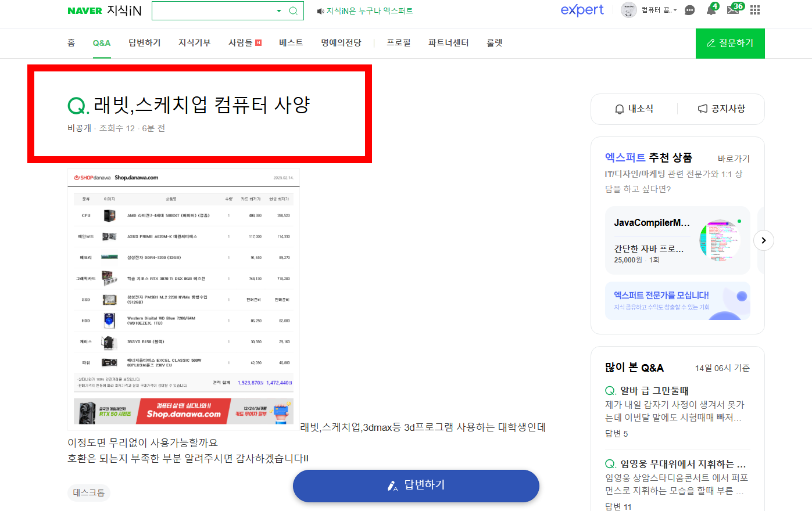812x511 pixels.
Task: Expand the 컴퓨터 골.. account dropdown
Action: (x=659, y=10)
